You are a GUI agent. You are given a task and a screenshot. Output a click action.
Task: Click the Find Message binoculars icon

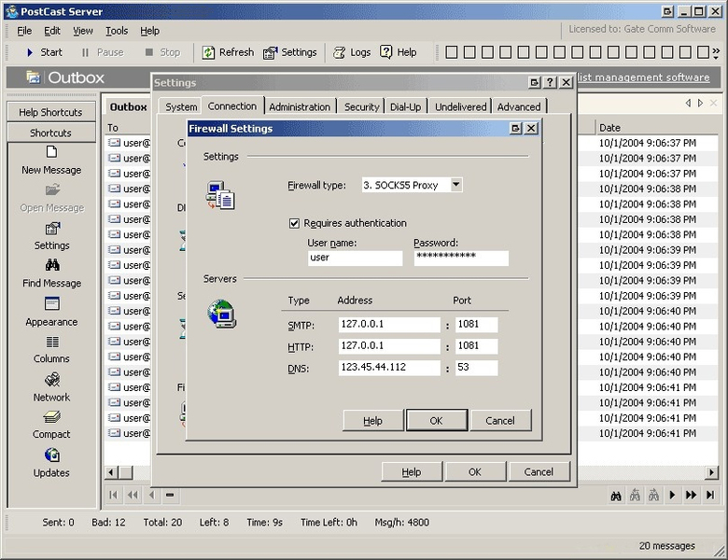52,265
